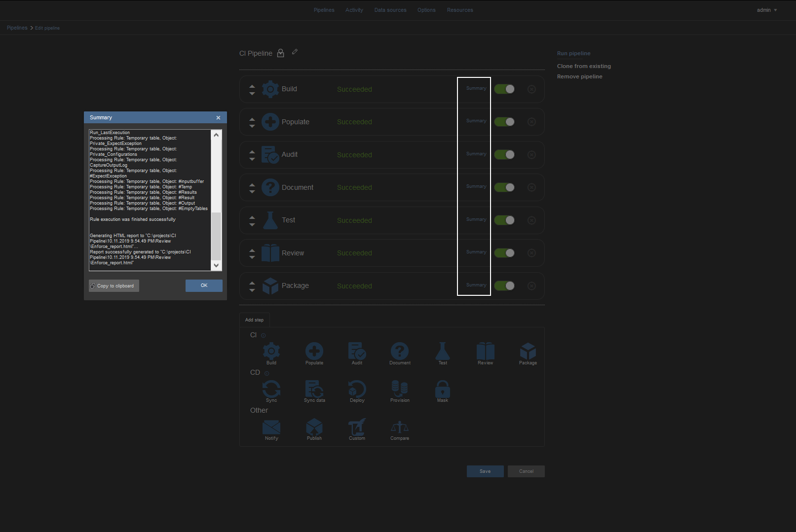Image resolution: width=796 pixels, height=532 pixels.
Task: Click the Summary log scrollbar up arrow
Action: [x=216, y=135]
